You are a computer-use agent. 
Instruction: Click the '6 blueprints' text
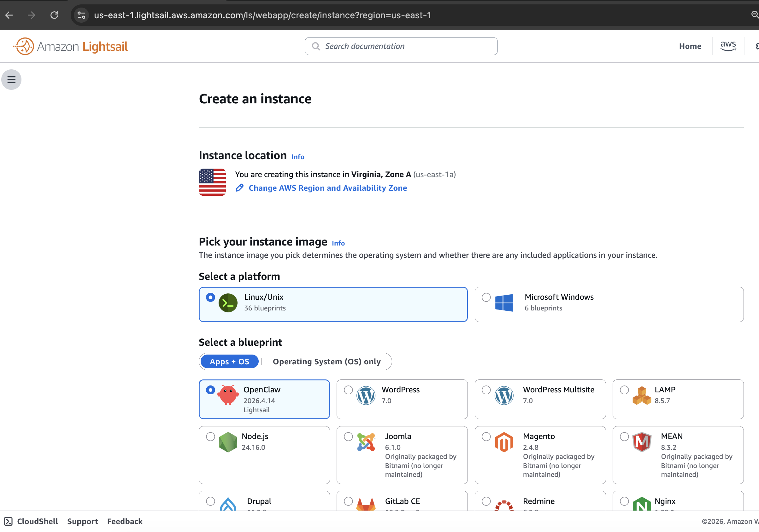[x=543, y=308]
